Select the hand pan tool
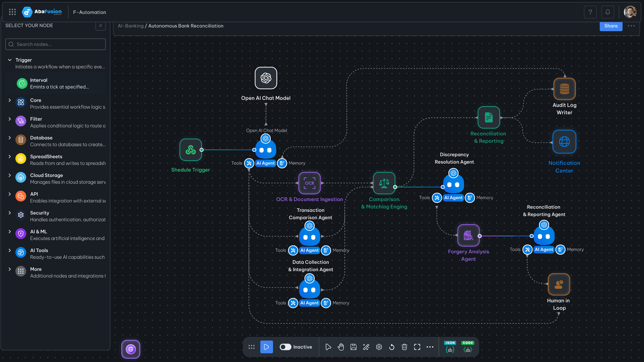The width and height of the screenshot is (644, 362). click(x=341, y=347)
